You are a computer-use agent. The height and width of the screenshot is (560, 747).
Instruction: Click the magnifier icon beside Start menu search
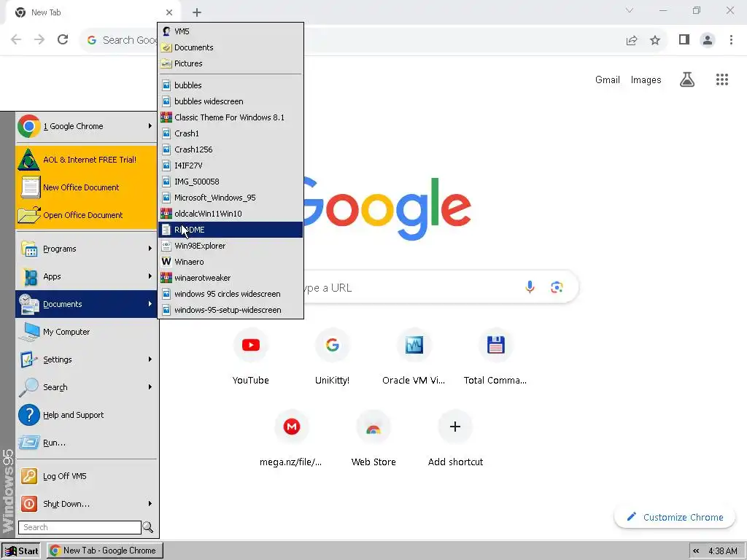[x=148, y=527]
